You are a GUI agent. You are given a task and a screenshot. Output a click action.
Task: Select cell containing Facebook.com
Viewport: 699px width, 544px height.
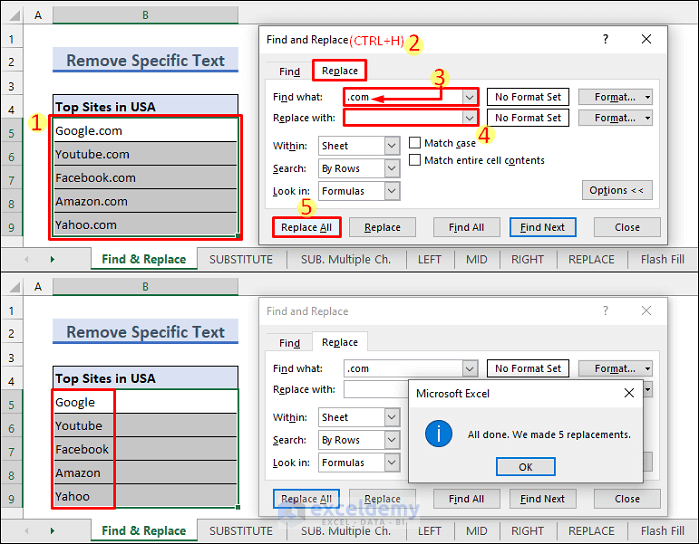tap(145, 178)
